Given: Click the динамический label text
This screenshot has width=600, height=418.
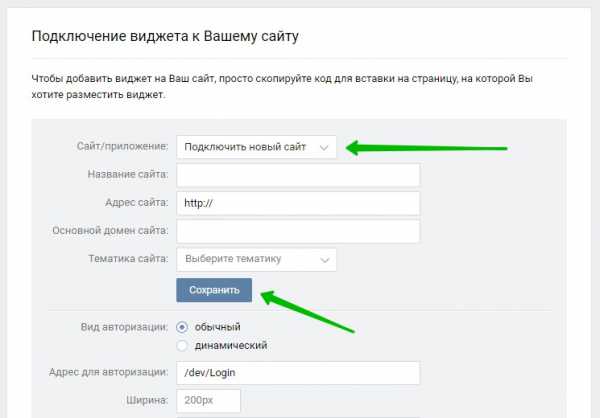Looking at the screenshot, I should click(231, 346).
